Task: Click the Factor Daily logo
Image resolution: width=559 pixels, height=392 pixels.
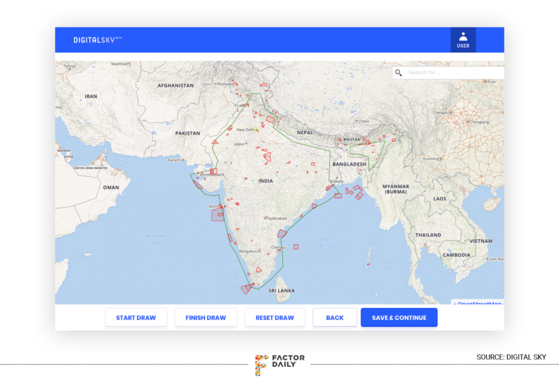Action: click(x=280, y=364)
